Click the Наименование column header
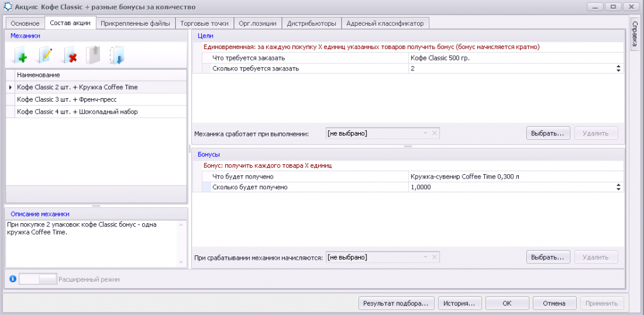 101,75
